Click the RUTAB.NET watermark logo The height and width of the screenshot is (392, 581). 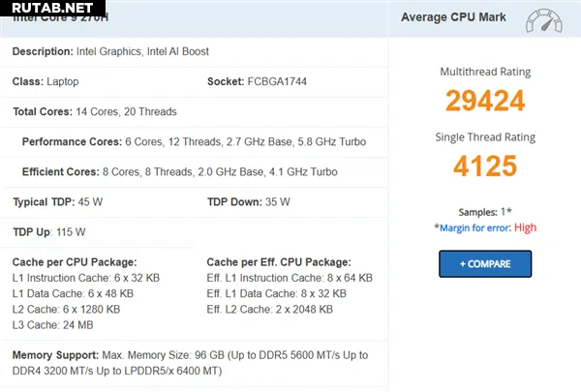(52, 8)
